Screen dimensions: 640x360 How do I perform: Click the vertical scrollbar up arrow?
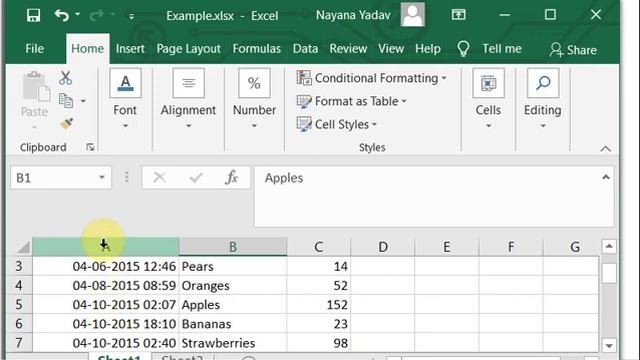[609, 246]
